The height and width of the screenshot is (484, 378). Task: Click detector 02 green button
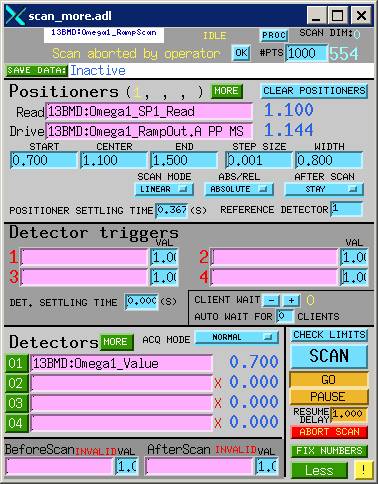coord(17,384)
